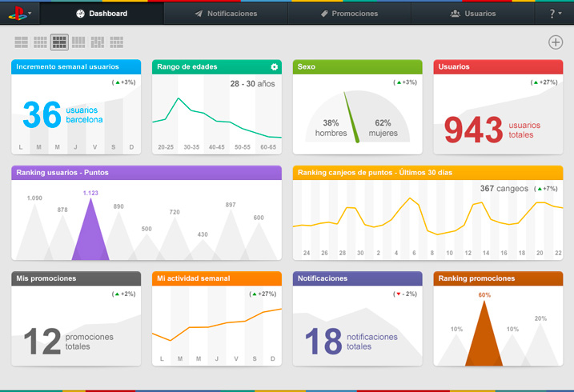The height and width of the screenshot is (392, 574).
Task: Click the add widget plus icon
Action: pyautogui.click(x=556, y=42)
